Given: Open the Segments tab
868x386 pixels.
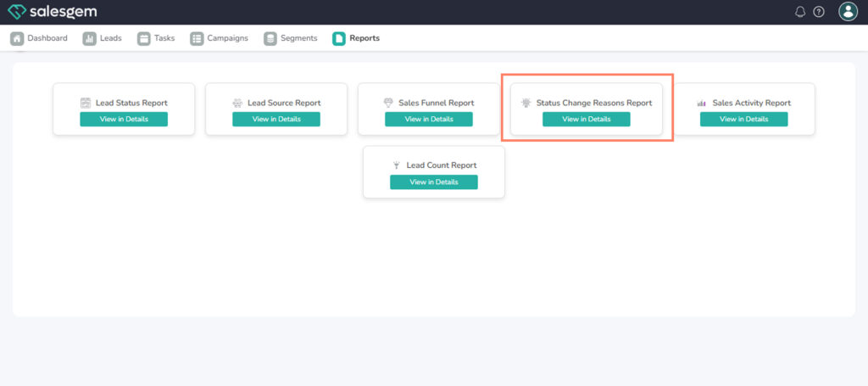Looking at the screenshot, I should (x=291, y=38).
